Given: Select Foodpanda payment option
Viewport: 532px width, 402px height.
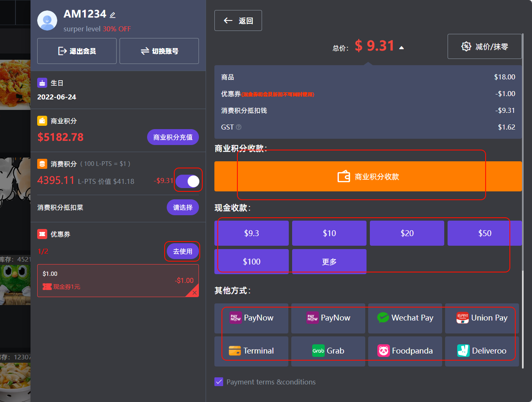Looking at the screenshot, I should tap(405, 351).
